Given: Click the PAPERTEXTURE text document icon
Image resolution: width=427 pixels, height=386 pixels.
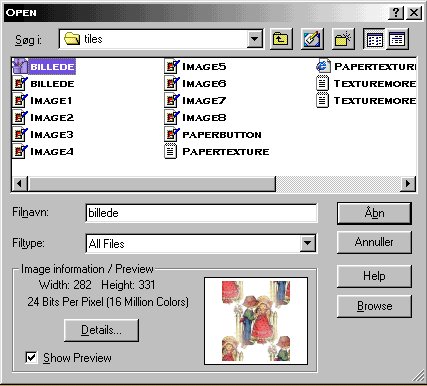Looking at the screenshot, I should [x=170, y=151].
